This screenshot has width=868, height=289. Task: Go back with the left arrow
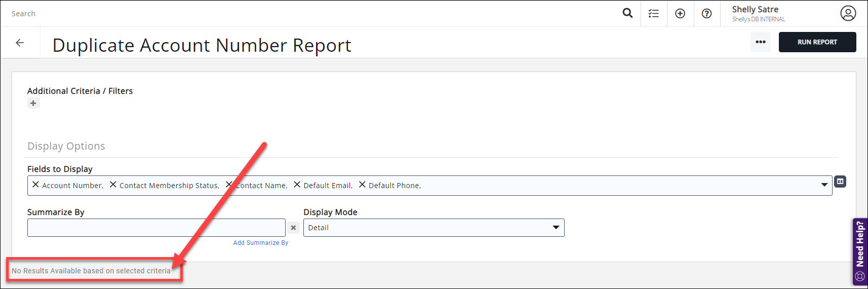20,43
